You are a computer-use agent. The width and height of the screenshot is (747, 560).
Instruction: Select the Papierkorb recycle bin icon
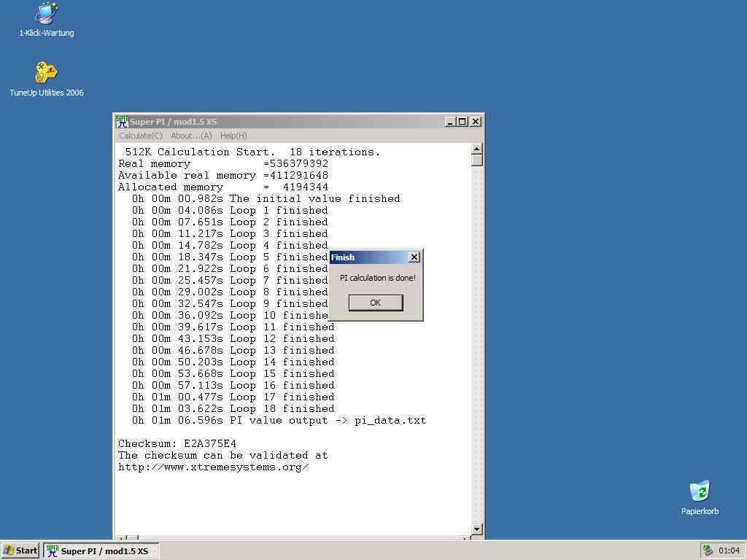(x=700, y=497)
